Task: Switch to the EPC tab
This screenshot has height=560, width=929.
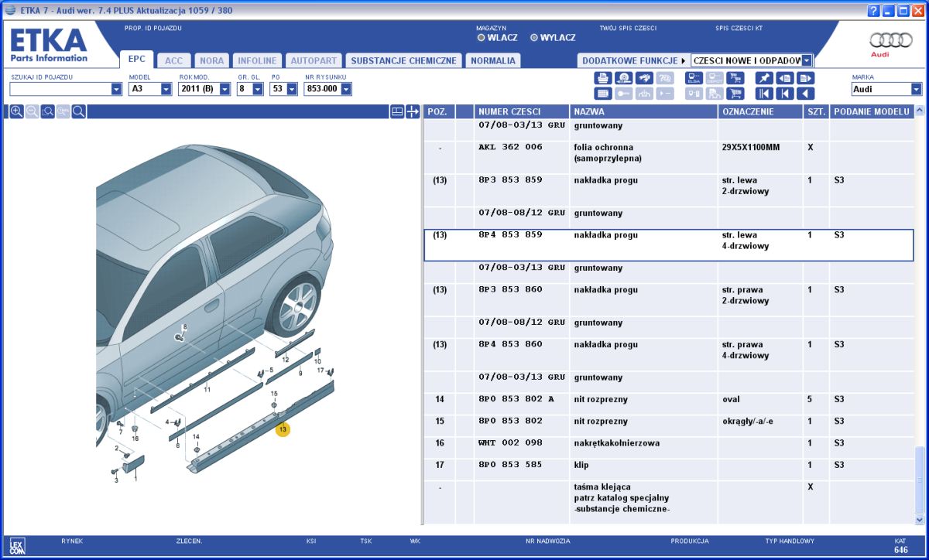Action: point(136,60)
